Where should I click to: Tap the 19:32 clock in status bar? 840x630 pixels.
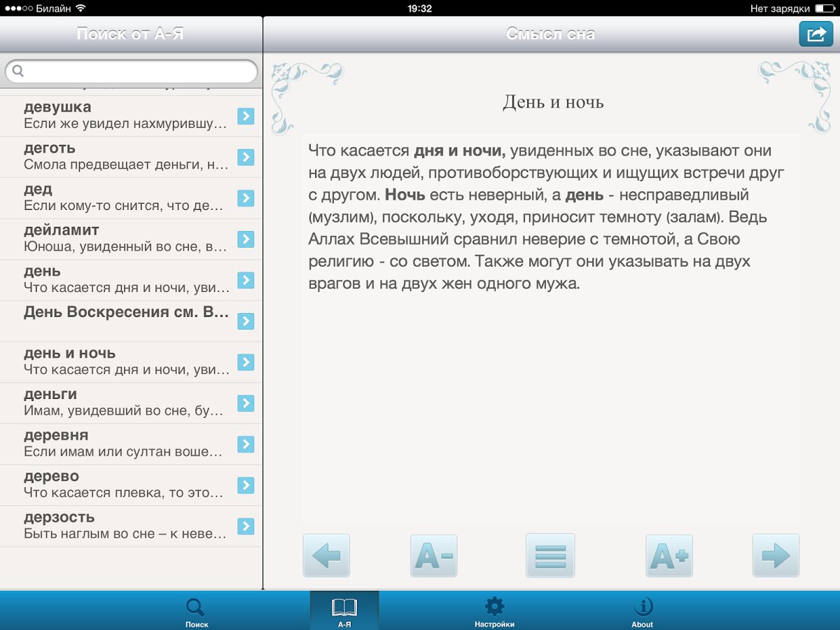click(419, 8)
